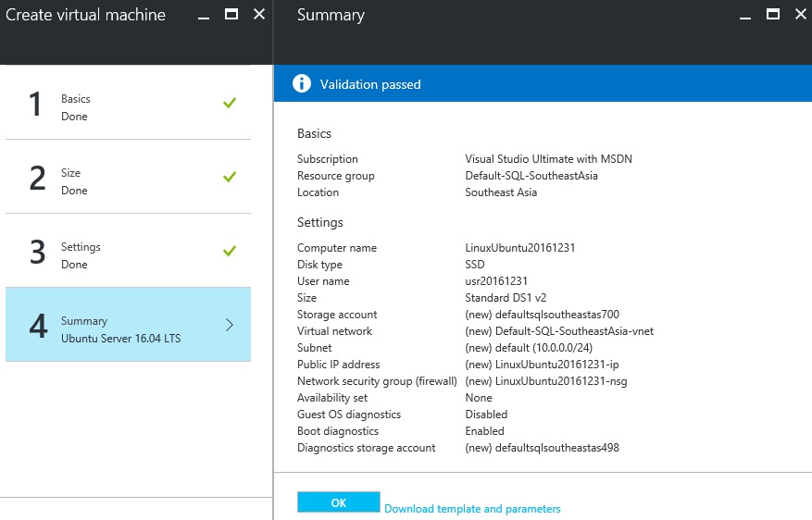
Task: Open step 3 Settings label
Action: tap(81, 247)
